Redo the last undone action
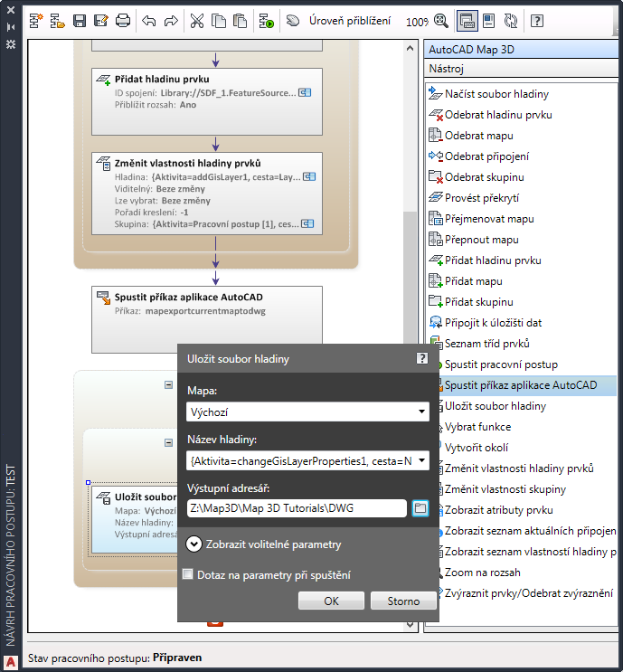Viewport: 623px width, 672px height. coord(171,21)
